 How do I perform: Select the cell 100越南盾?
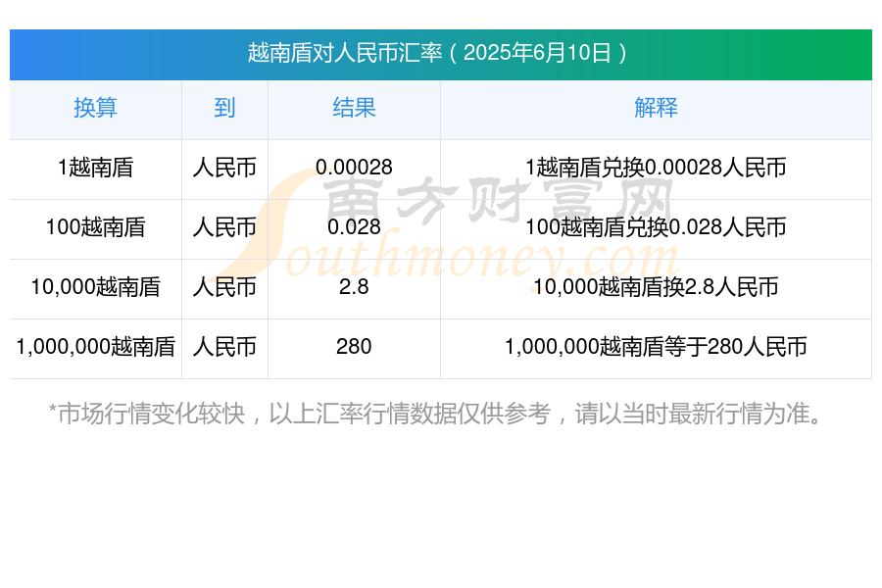[96, 227]
